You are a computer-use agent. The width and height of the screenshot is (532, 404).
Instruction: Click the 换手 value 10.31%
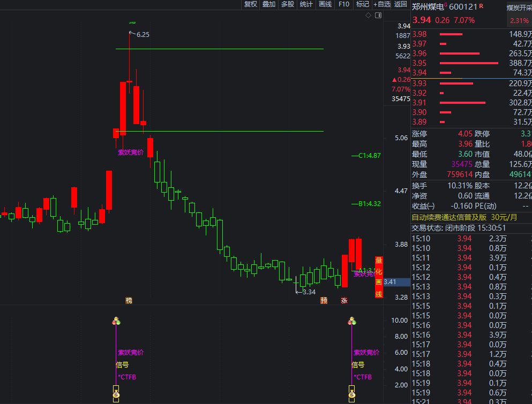pyautogui.click(x=460, y=186)
